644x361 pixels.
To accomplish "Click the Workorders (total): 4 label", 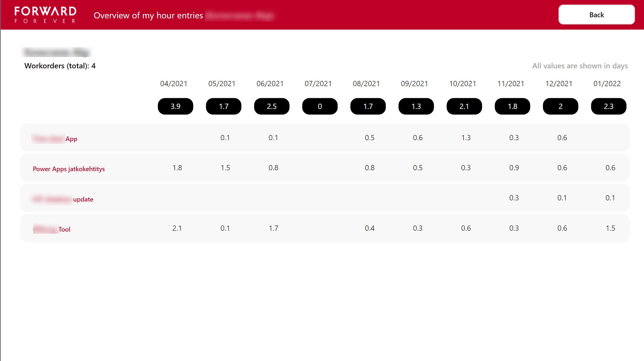I will (x=60, y=66).
